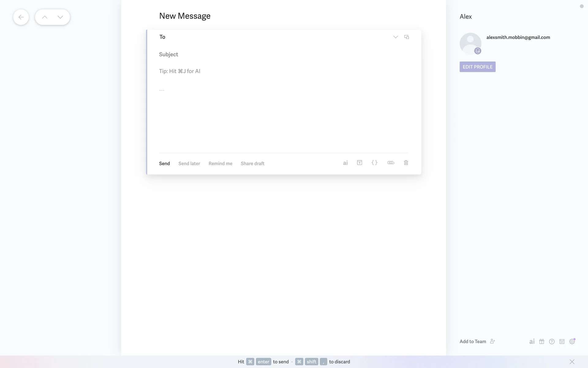The height and width of the screenshot is (368, 588).
Task: Go to next conversation with down chevron
Action: tap(60, 17)
